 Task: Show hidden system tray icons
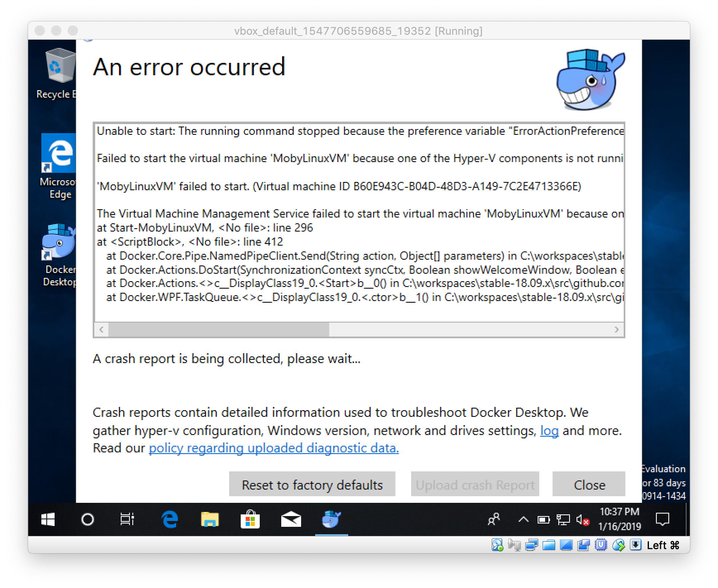point(523,519)
